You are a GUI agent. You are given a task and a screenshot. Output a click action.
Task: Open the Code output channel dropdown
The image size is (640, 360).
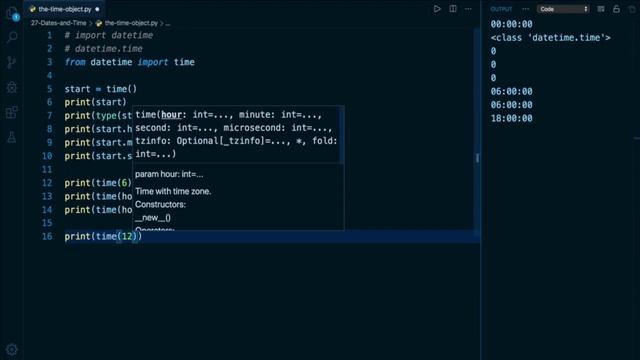click(563, 9)
